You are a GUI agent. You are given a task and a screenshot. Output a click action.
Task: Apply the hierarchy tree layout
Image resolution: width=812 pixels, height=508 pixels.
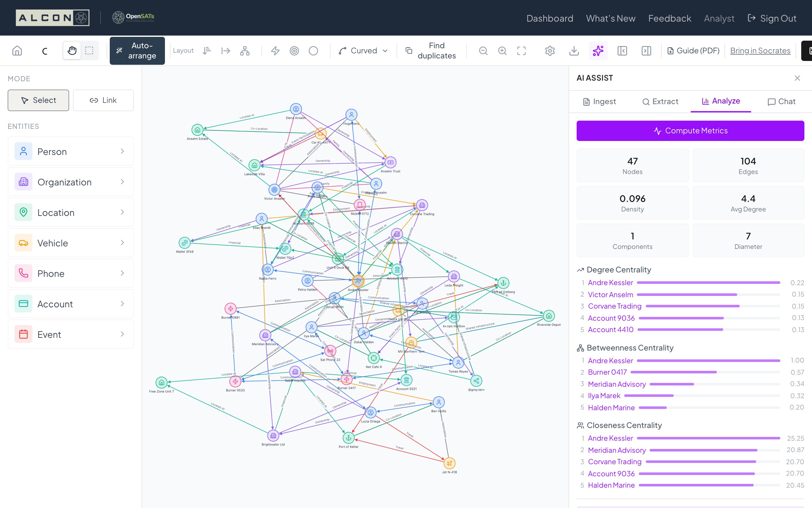click(x=245, y=51)
